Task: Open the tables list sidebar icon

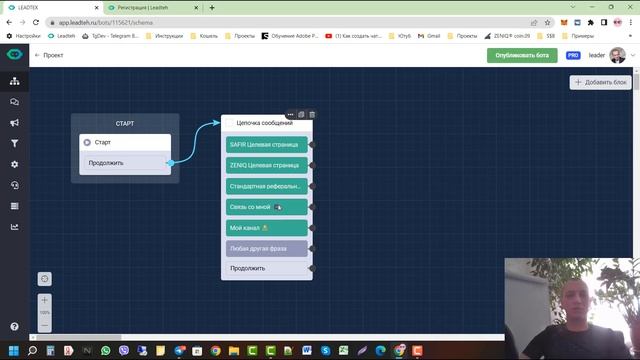Action: pos(15,206)
